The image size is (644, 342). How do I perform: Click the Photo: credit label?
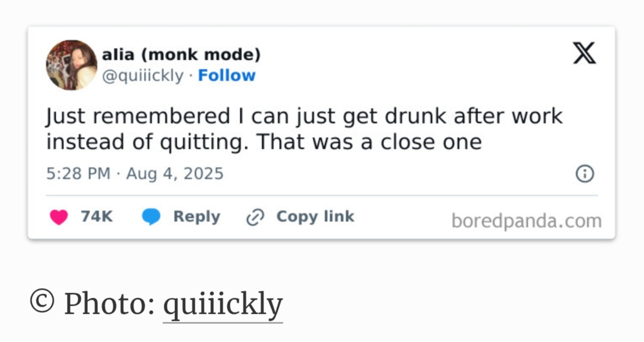point(109,303)
